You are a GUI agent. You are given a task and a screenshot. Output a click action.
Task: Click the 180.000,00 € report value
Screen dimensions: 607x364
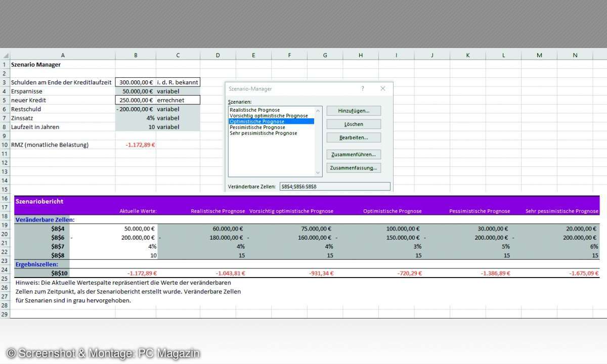(226, 238)
